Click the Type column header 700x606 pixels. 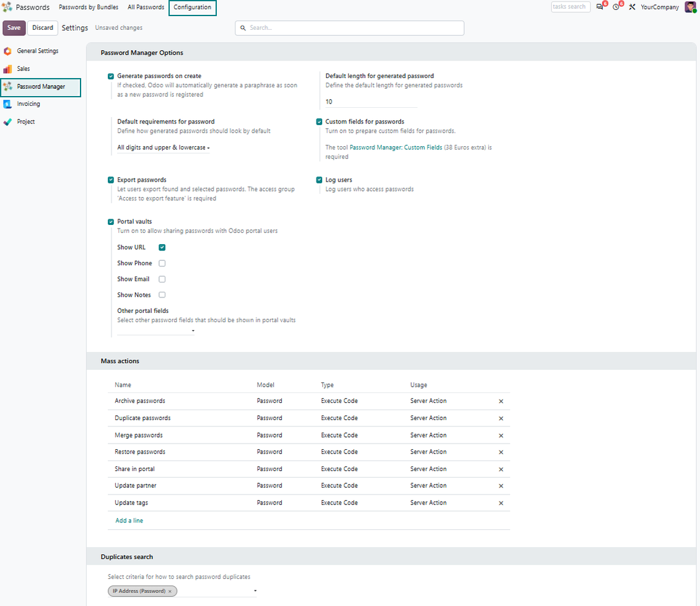point(327,385)
